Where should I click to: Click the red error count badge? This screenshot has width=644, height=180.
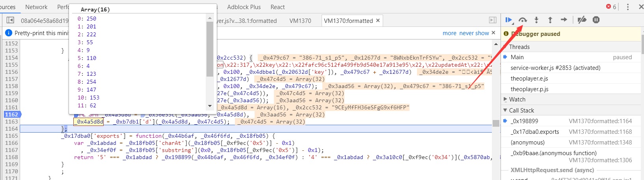pyautogui.click(x=611, y=7)
